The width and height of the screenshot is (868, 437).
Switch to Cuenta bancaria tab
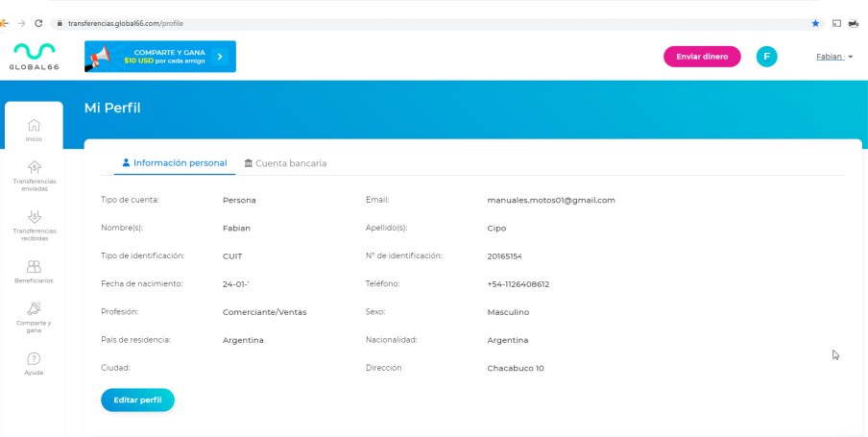(x=285, y=163)
